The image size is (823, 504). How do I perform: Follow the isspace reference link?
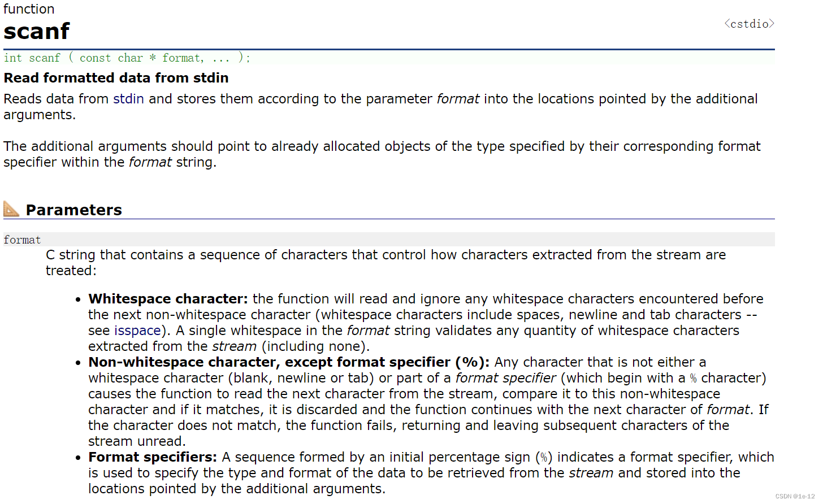(x=137, y=331)
